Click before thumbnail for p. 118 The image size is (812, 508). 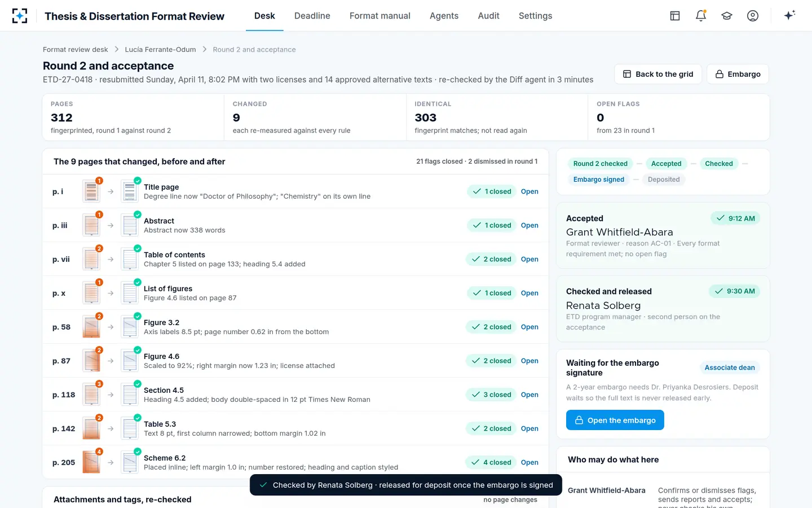click(x=91, y=395)
